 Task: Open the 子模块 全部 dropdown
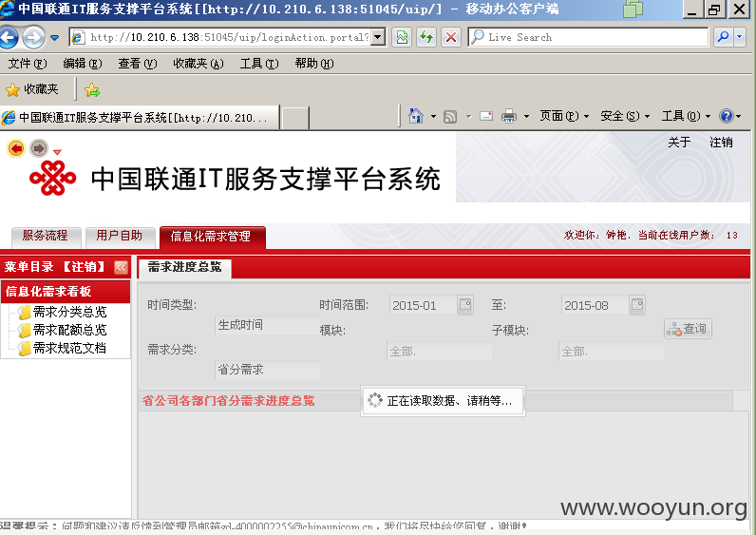(612, 352)
